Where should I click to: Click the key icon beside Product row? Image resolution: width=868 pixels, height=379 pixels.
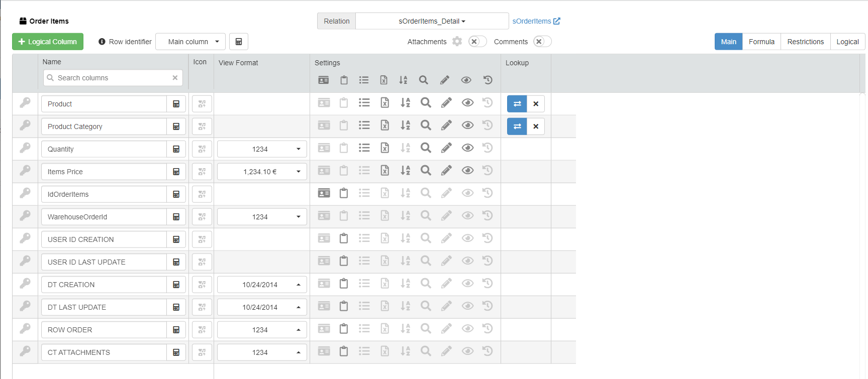tap(25, 103)
